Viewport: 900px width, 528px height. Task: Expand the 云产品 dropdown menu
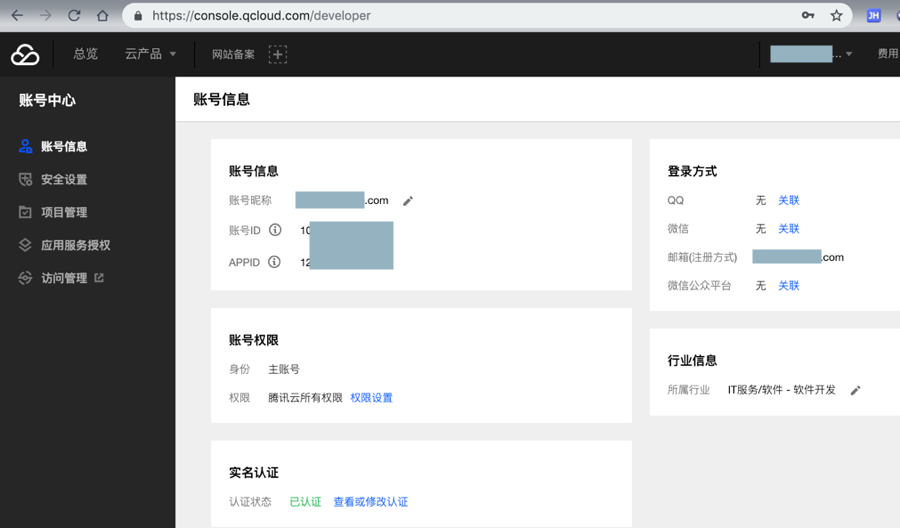150,54
